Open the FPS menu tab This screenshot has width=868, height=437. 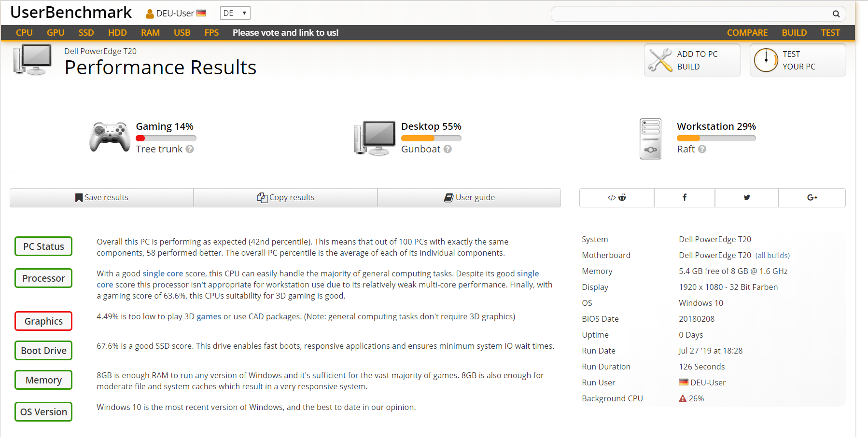(x=211, y=33)
